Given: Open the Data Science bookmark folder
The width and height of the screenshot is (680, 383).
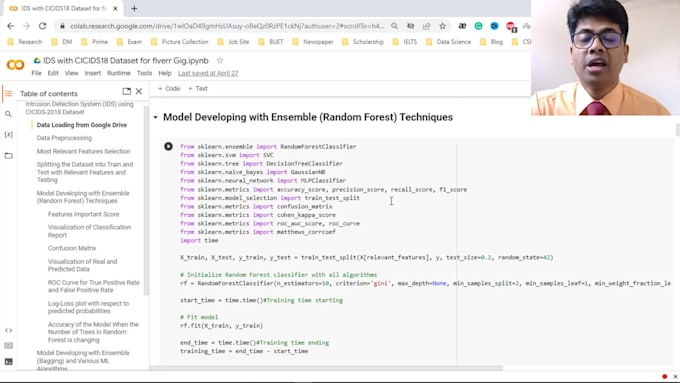Looking at the screenshot, I should click(x=448, y=42).
